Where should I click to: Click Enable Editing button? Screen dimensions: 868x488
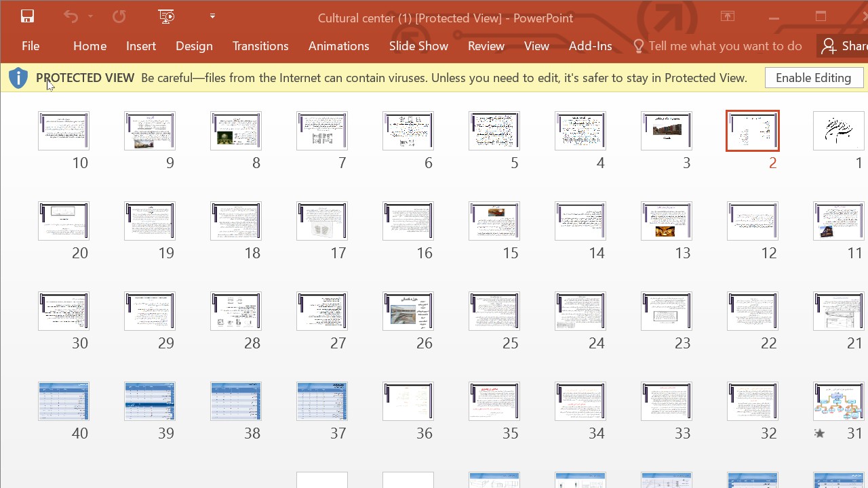(x=814, y=78)
